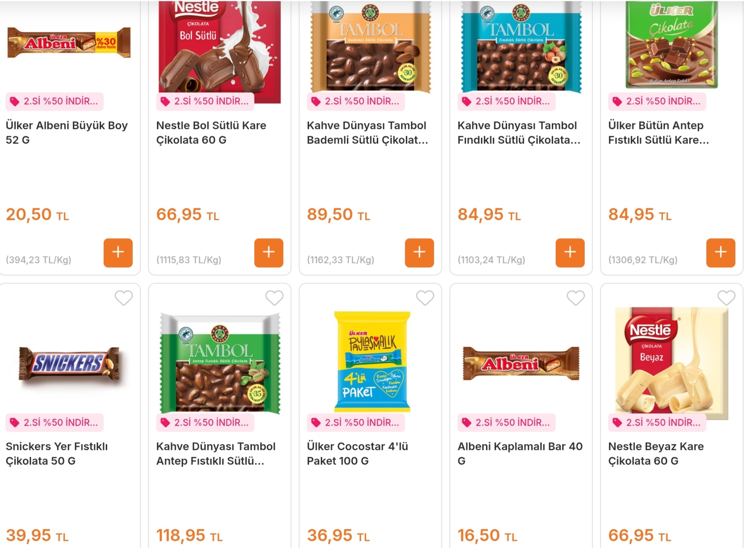Favorite the Snickers Yer Fıstıklı chocolate
Viewport: 744px width, 560px height.
[x=124, y=298]
